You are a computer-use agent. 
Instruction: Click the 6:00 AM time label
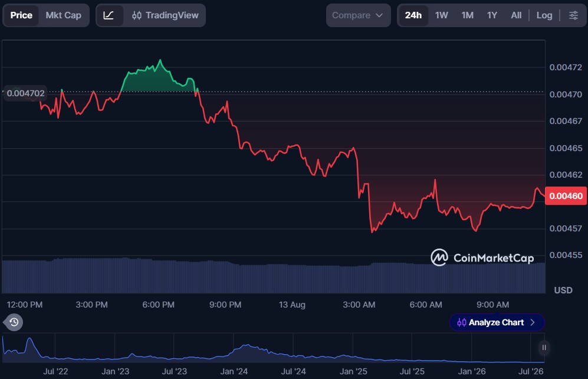click(426, 305)
